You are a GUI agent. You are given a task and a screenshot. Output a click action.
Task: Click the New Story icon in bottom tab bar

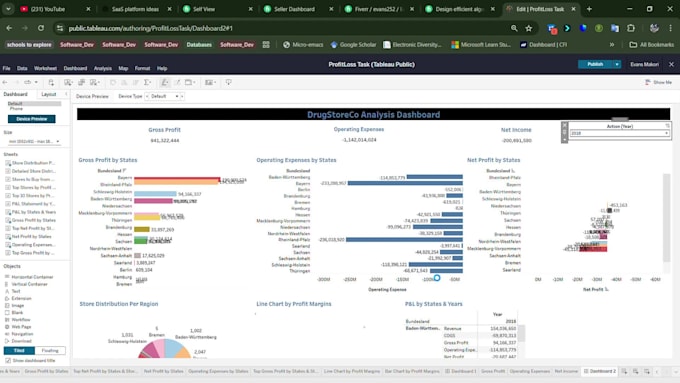[647, 371]
